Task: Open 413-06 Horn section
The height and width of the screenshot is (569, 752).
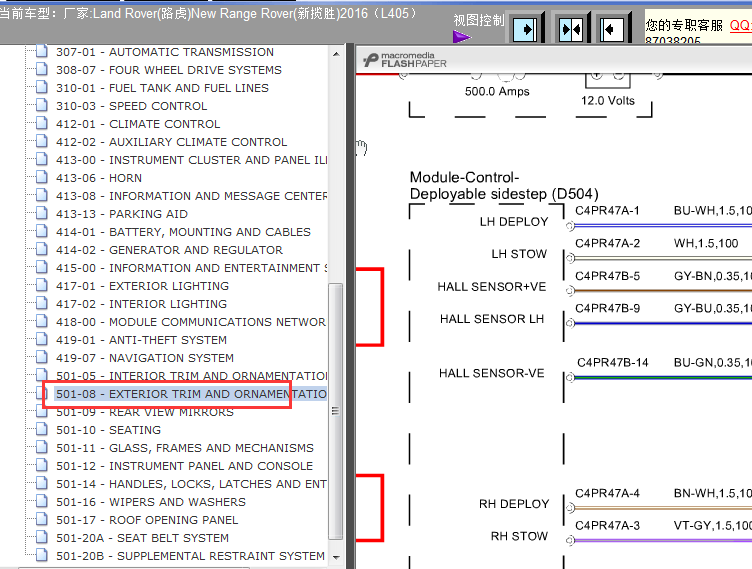Action: 99,178
